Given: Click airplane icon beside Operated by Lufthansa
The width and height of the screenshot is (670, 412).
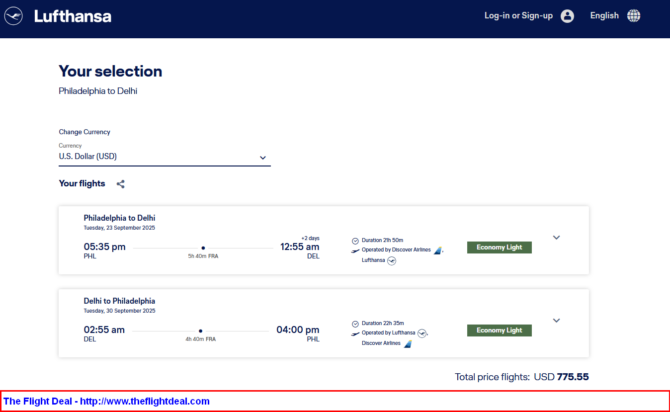Looking at the screenshot, I should tap(355, 334).
